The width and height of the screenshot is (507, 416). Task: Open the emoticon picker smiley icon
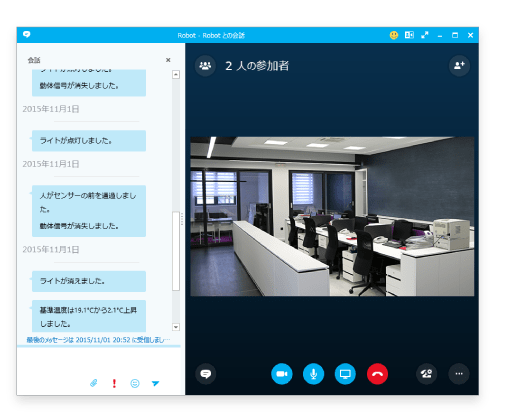[x=135, y=383]
